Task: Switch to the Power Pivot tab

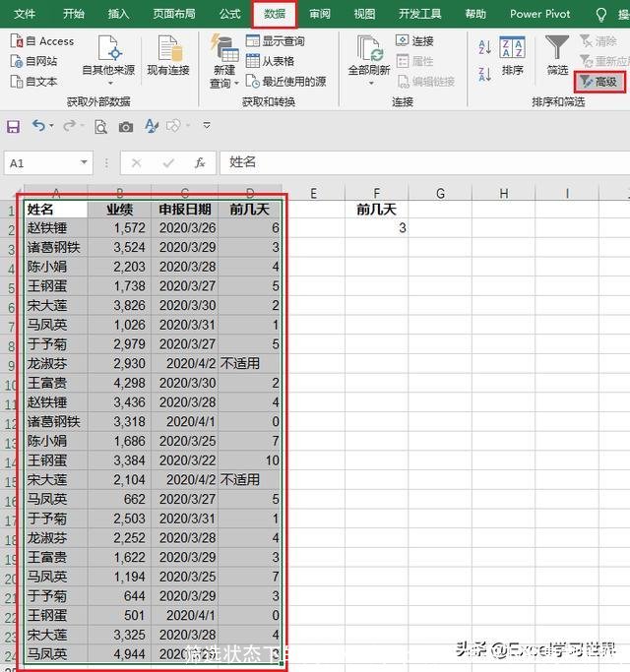Action: tap(540, 14)
